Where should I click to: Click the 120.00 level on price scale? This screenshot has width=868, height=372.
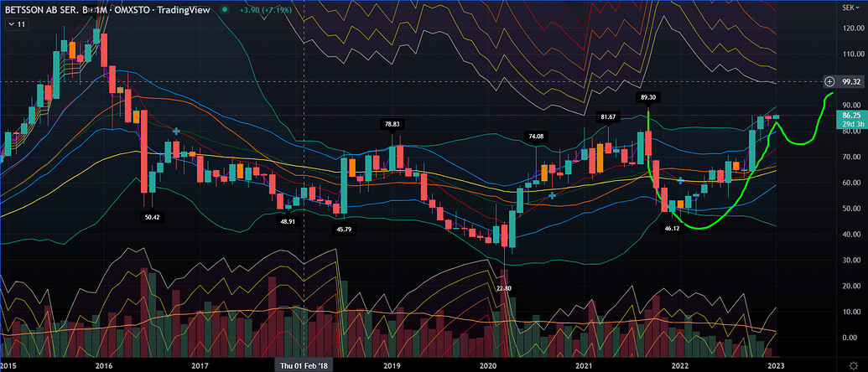tap(850, 29)
